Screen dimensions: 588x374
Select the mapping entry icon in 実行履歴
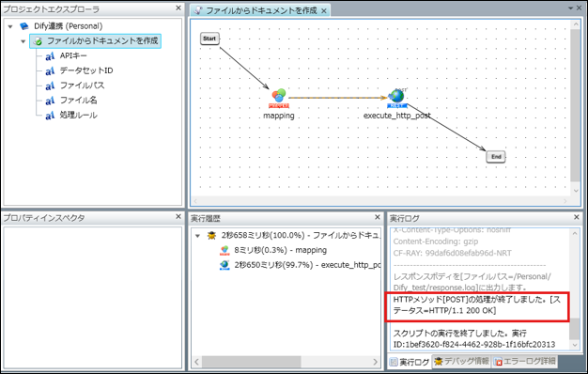click(x=224, y=250)
